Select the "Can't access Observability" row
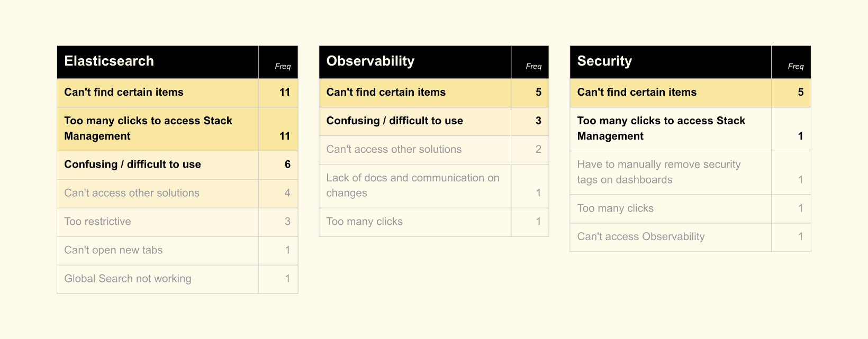Viewport: 868px width, 339px height. click(640, 237)
